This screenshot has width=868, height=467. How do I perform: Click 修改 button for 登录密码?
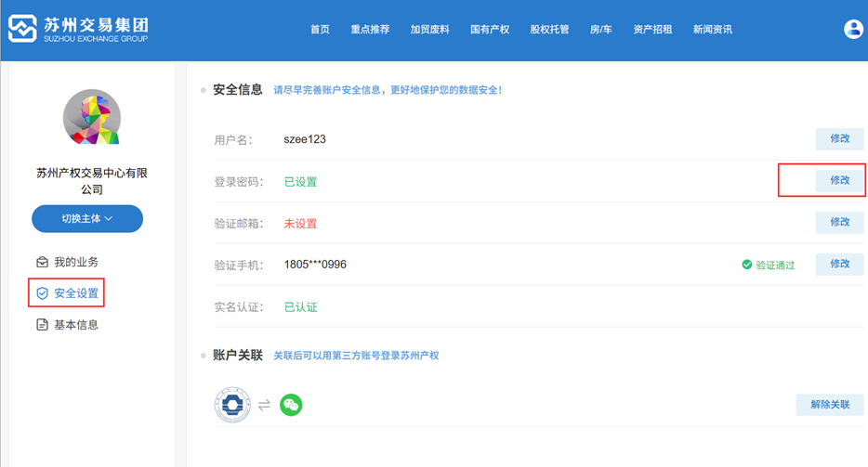pyautogui.click(x=839, y=181)
